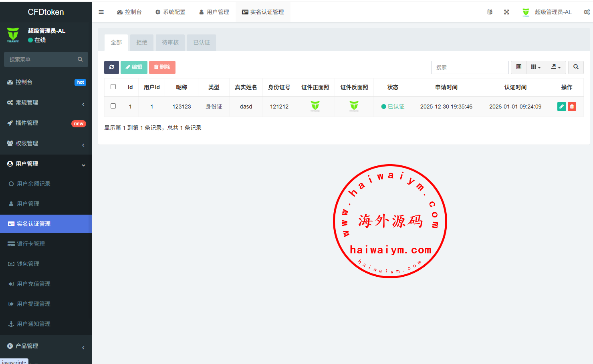This screenshot has width=593, height=364.
Task: Toggle the table list view icon
Action: coord(518,67)
